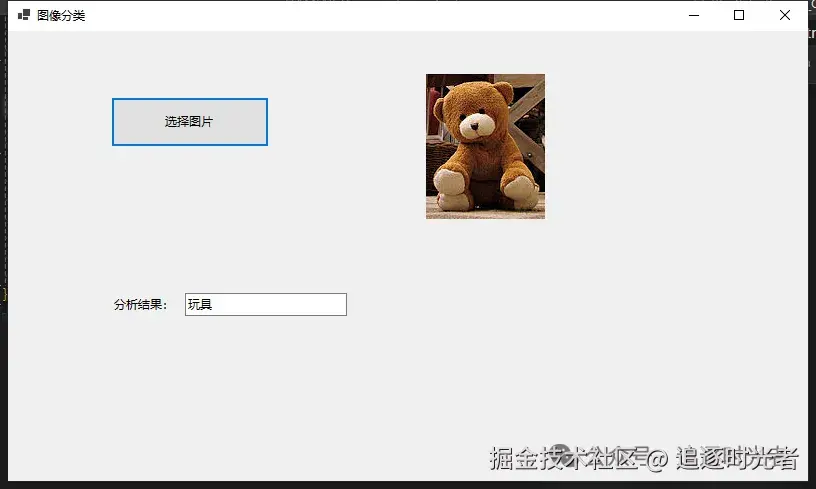Image resolution: width=816 pixels, height=489 pixels.
Task: Focus the 分析结果 text field showing 玩具
Action: point(266,304)
